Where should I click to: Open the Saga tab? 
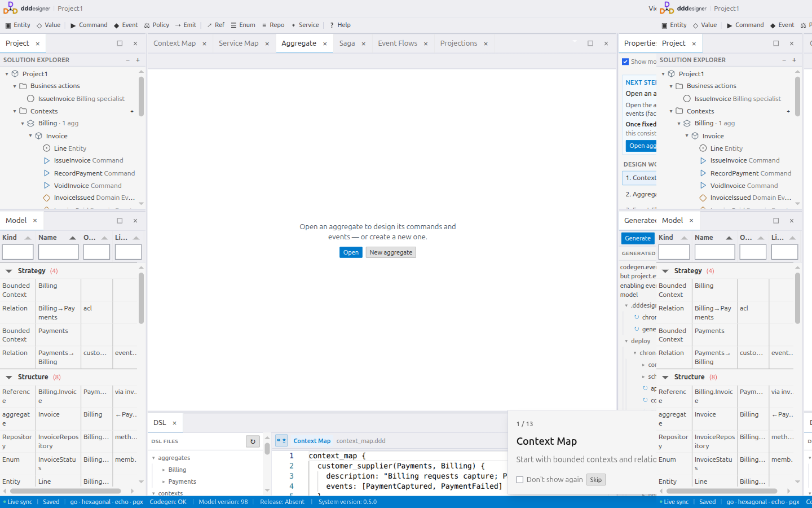pyautogui.click(x=347, y=43)
